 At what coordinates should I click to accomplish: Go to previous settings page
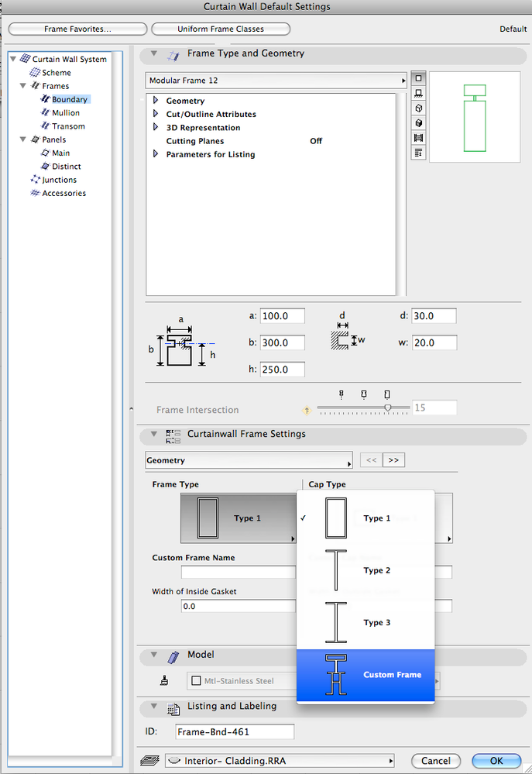pos(371,460)
